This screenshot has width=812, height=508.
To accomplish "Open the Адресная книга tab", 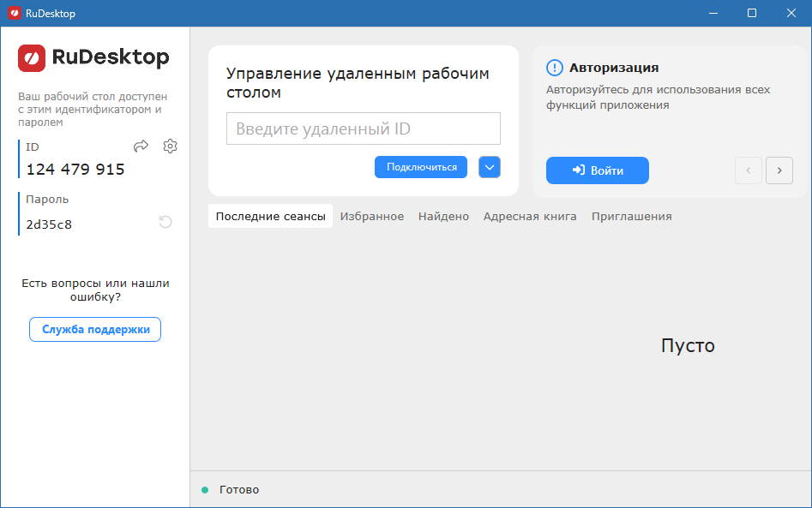I will point(530,216).
